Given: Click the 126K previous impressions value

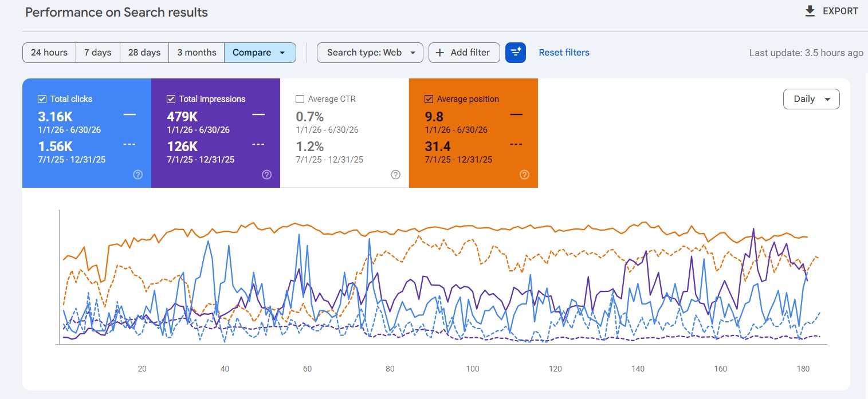Looking at the screenshot, I should (182, 147).
